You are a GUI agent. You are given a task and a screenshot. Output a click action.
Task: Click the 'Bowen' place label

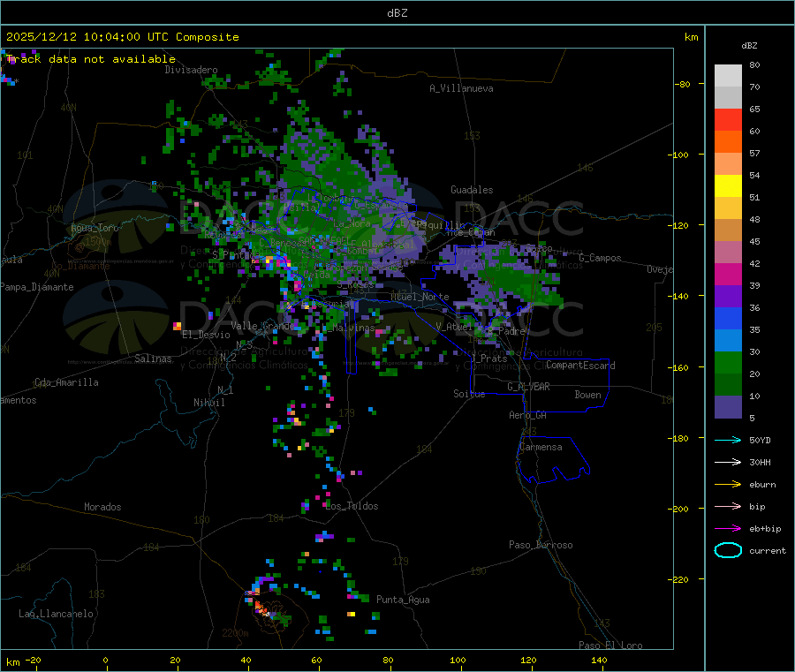click(x=587, y=395)
